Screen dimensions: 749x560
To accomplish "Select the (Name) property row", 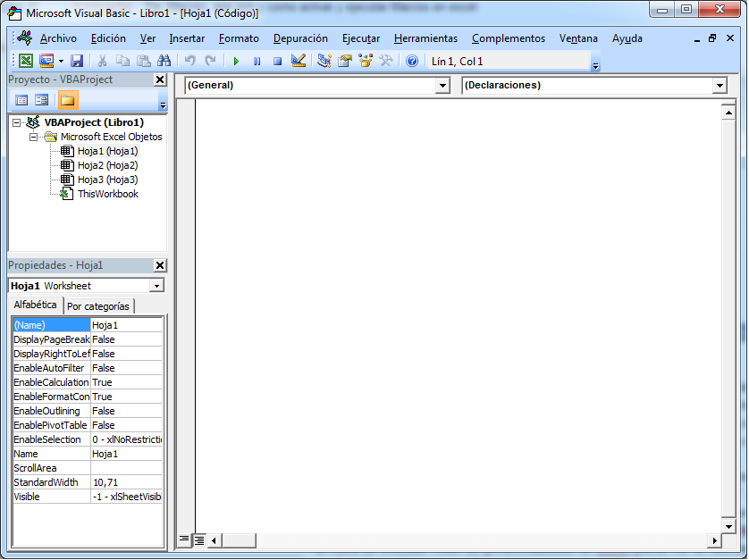I will pyautogui.click(x=88, y=325).
